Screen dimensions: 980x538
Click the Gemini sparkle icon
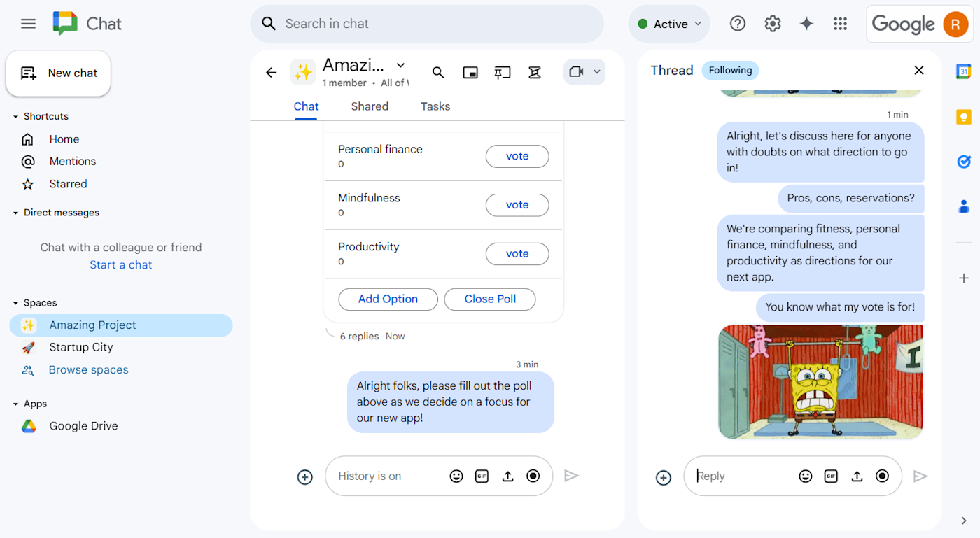(x=806, y=24)
